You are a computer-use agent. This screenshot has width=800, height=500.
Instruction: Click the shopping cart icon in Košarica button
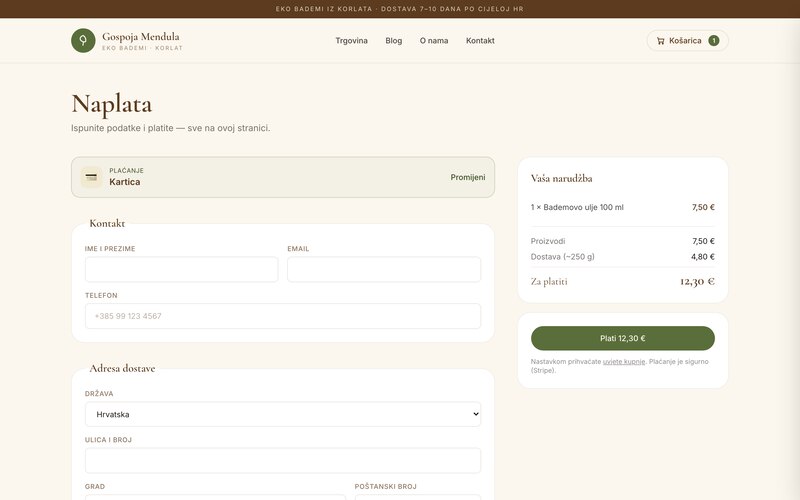click(660, 41)
